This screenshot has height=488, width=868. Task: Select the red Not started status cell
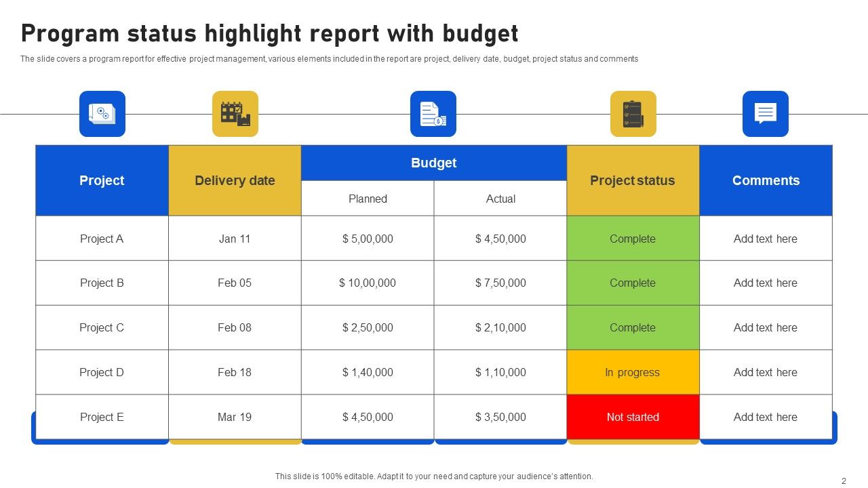click(633, 417)
